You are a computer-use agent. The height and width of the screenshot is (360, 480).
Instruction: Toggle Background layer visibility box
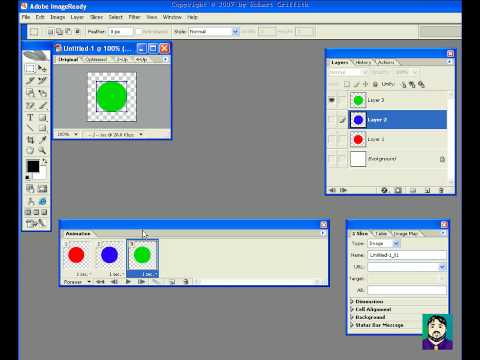[332, 159]
